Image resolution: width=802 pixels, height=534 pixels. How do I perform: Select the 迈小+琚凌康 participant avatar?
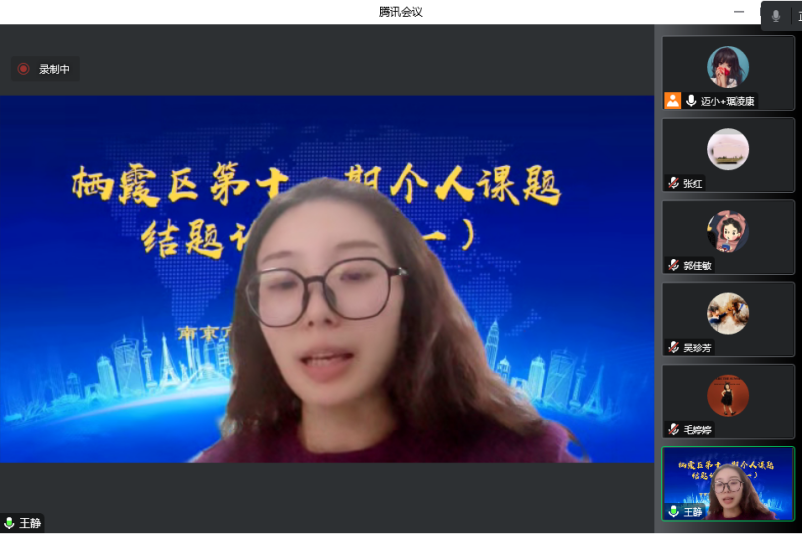[x=728, y=67]
